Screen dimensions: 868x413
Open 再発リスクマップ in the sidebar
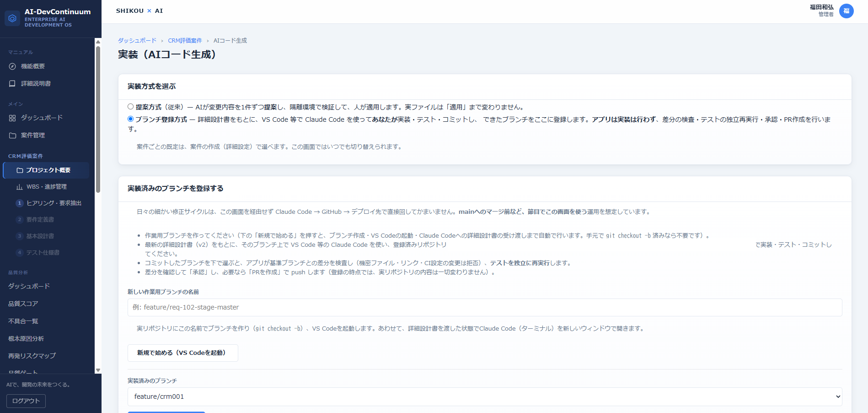[x=32, y=356]
